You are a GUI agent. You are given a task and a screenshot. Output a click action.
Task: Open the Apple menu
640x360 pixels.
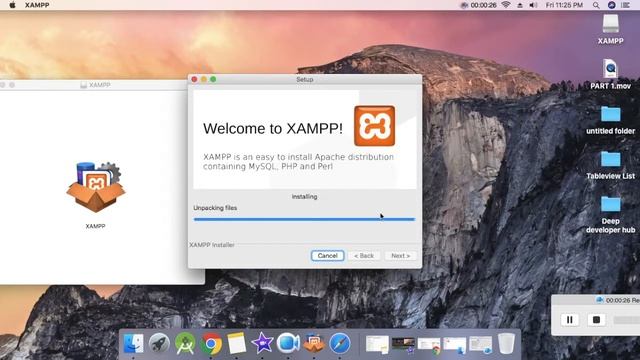click(x=12, y=5)
